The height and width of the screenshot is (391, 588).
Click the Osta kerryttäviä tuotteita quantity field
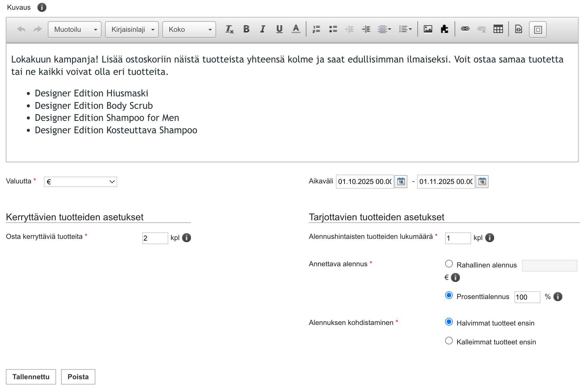click(155, 238)
